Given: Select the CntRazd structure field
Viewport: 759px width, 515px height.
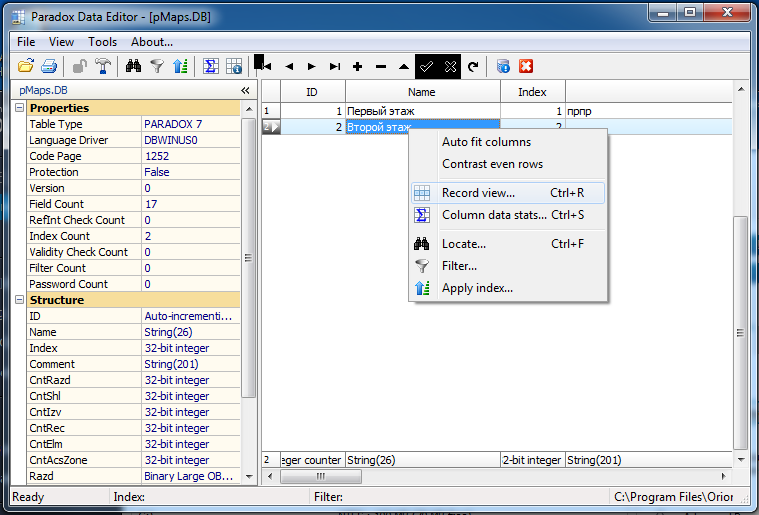Looking at the screenshot, I should tap(134, 380).
